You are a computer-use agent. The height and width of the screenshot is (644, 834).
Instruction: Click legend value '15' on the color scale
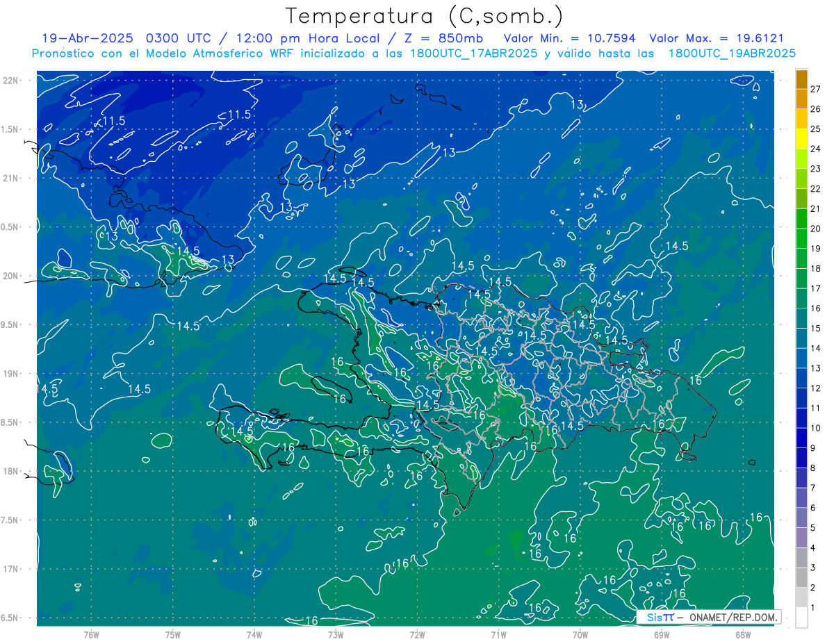(x=816, y=329)
